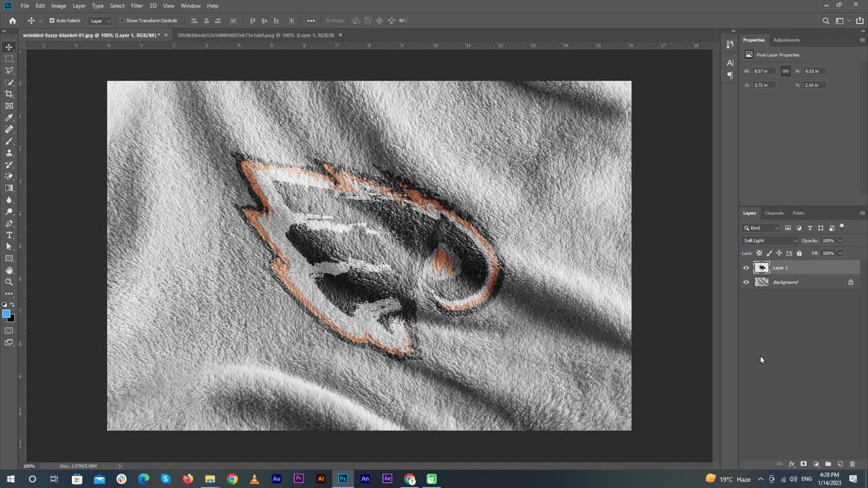The height and width of the screenshot is (488, 868).
Task: Create a new group folder
Action: pos(828,464)
